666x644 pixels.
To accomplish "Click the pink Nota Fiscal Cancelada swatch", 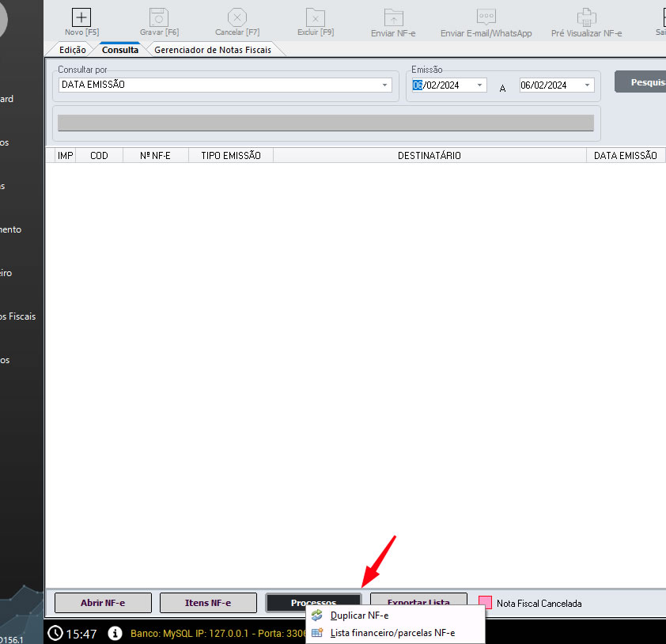I will click(484, 603).
